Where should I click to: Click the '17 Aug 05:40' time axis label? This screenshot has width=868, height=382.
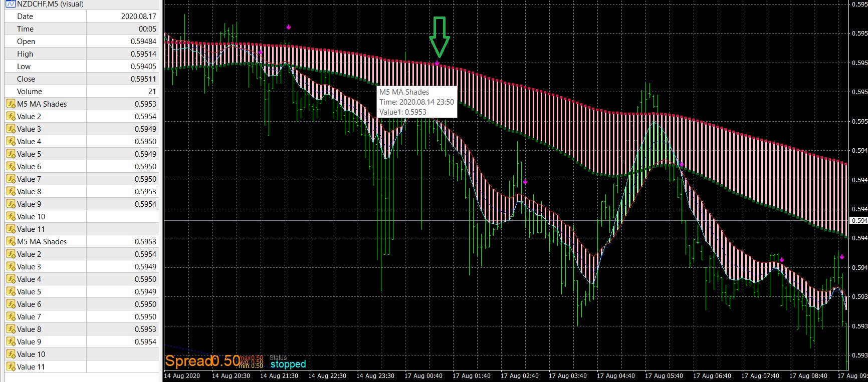coord(664,376)
